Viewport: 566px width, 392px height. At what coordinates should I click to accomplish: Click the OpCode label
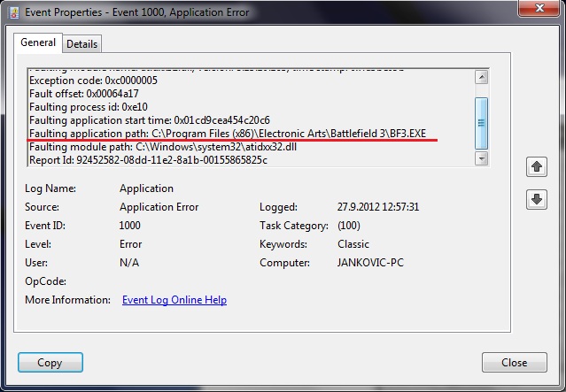pos(45,281)
